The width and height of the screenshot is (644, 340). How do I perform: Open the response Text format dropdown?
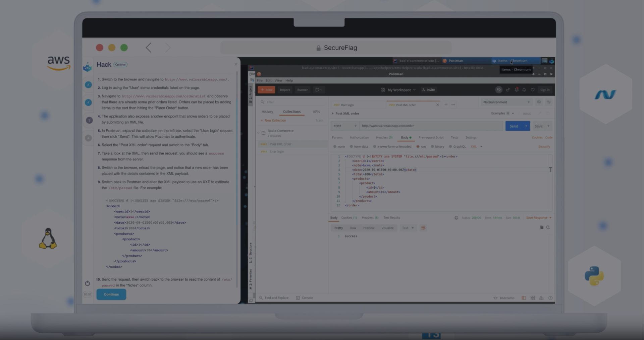point(408,228)
